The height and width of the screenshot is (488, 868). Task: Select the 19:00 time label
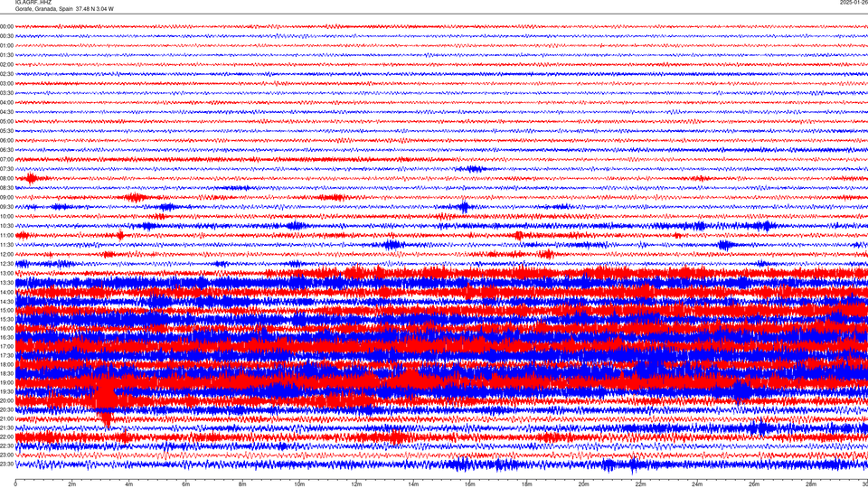[x=6, y=382]
